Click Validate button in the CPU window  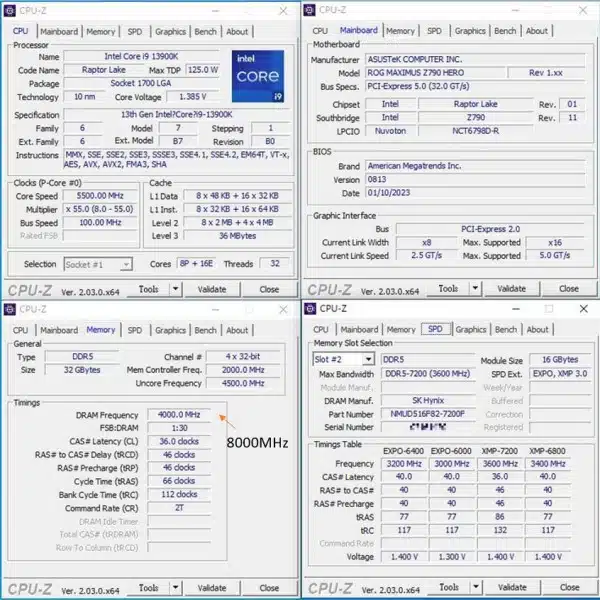pos(212,289)
